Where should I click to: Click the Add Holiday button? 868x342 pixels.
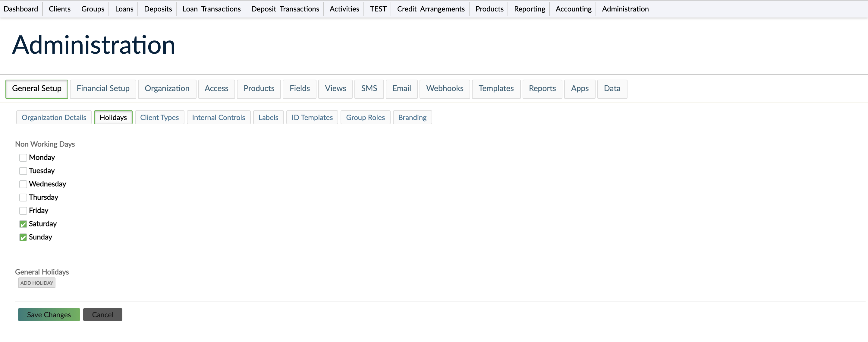pyautogui.click(x=37, y=283)
